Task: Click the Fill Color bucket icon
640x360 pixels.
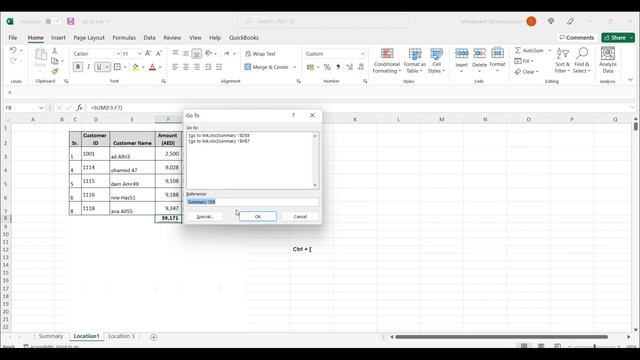Action: (x=135, y=67)
